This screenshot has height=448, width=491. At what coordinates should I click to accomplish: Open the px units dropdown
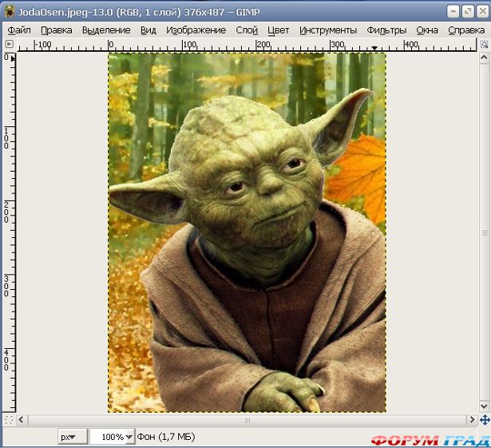tap(73, 437)
